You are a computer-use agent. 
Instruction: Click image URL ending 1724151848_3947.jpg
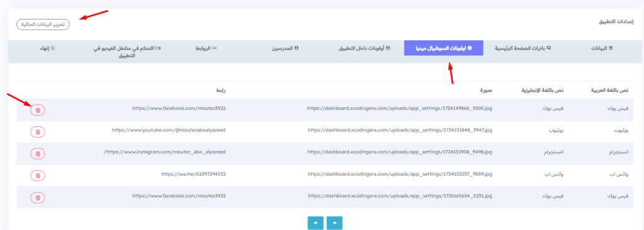(x=399, y=130)
